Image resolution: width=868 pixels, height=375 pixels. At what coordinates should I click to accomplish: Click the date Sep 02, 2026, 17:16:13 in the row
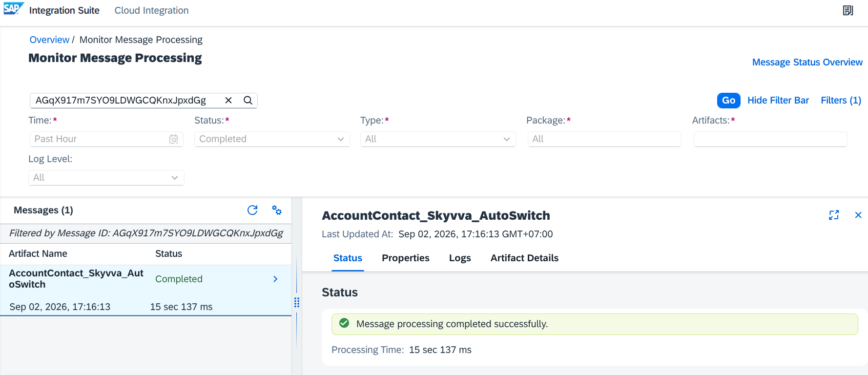(60, 307)
